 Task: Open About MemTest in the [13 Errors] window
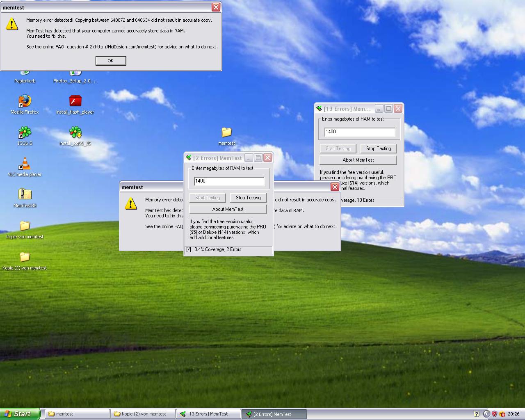358,160
